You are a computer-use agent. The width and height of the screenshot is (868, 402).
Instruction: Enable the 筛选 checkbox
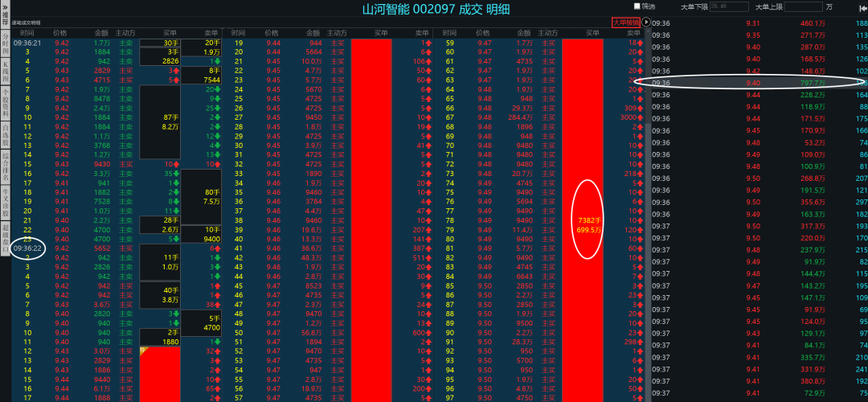(x=637, y=6)
